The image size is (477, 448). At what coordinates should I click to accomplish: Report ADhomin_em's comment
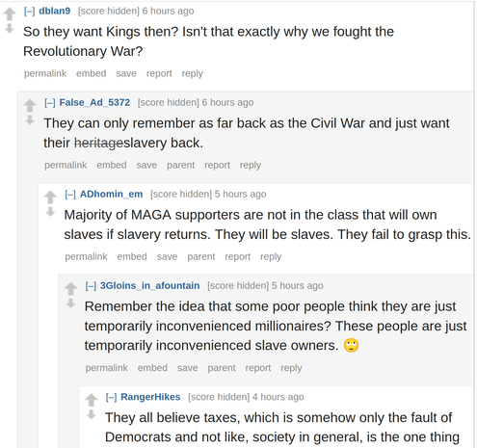click(237, 257)
